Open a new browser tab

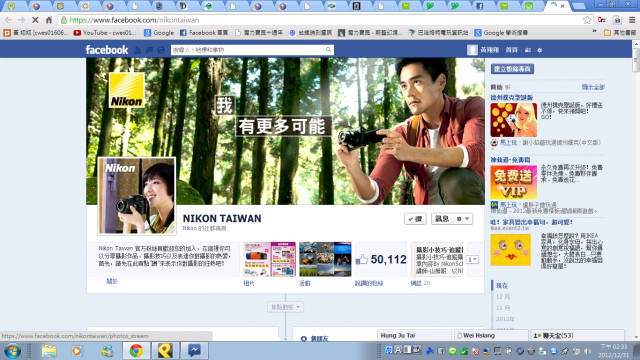[578, 6]
